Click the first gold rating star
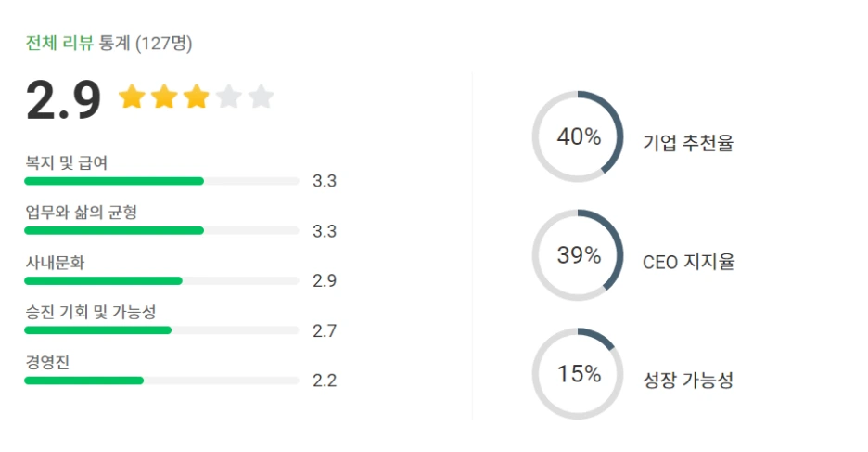The height and width of the screenshot is (452, 868). click(x=132, y=97)
